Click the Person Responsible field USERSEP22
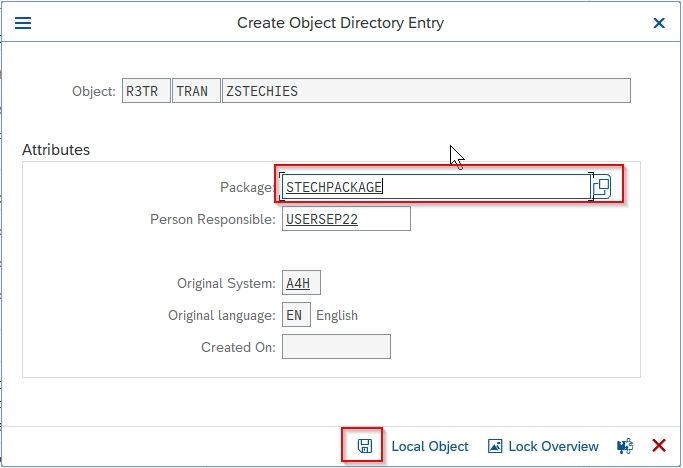Screen dimensions: 683x468 point(346,219)
